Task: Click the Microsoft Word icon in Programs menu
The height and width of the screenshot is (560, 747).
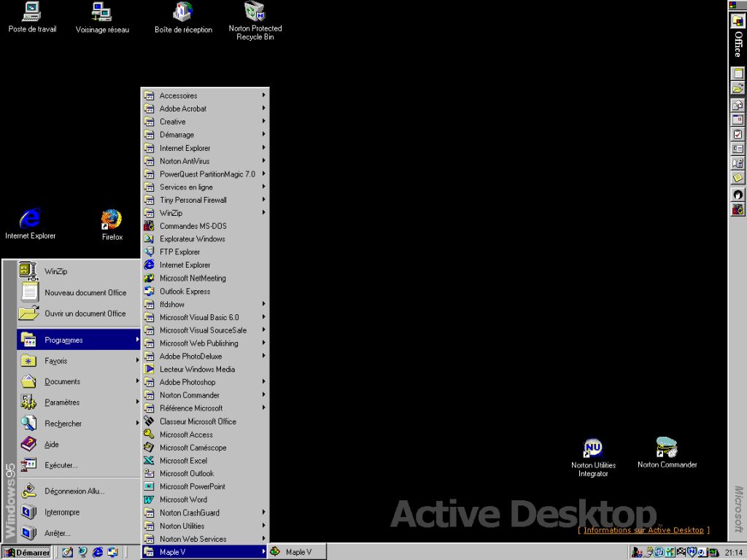Action: (149, 499)
